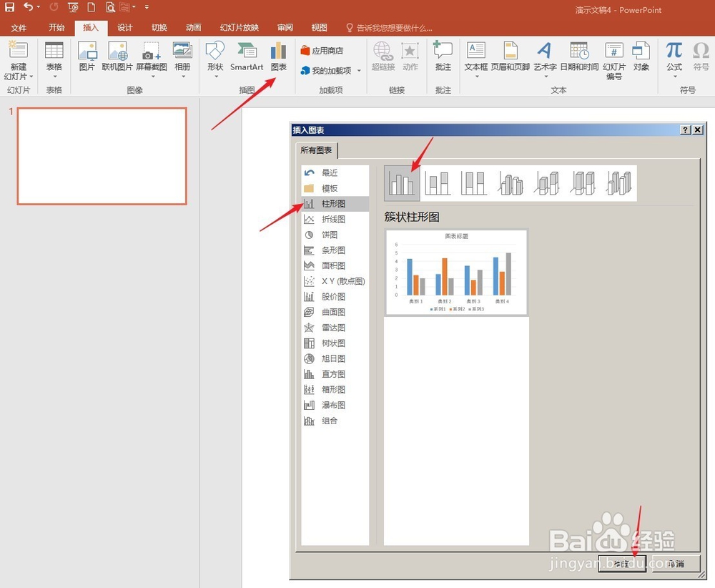Expand the Undo history dropdown arrow
Viewport: 715px width, 588px height.
tap(39, 7)
